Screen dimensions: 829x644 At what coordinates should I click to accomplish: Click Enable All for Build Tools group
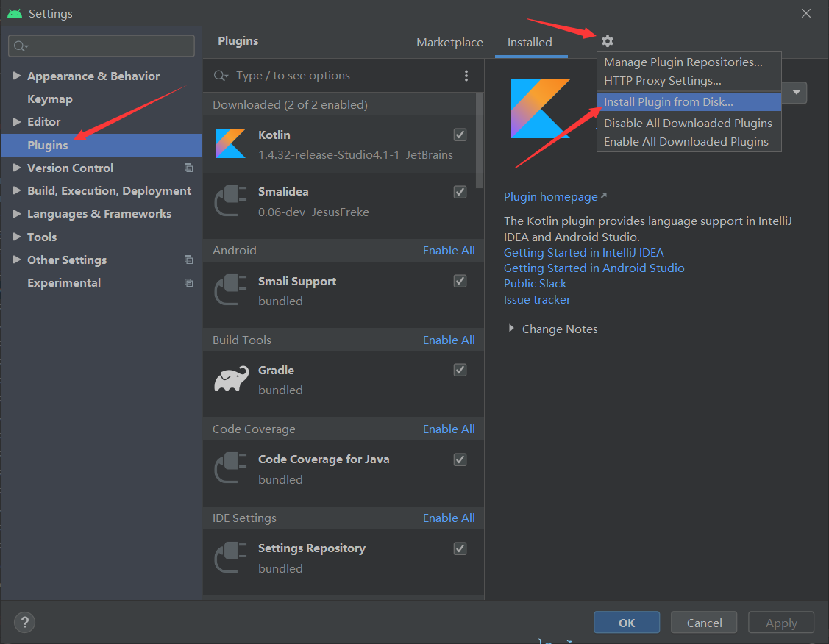point(449,340)
